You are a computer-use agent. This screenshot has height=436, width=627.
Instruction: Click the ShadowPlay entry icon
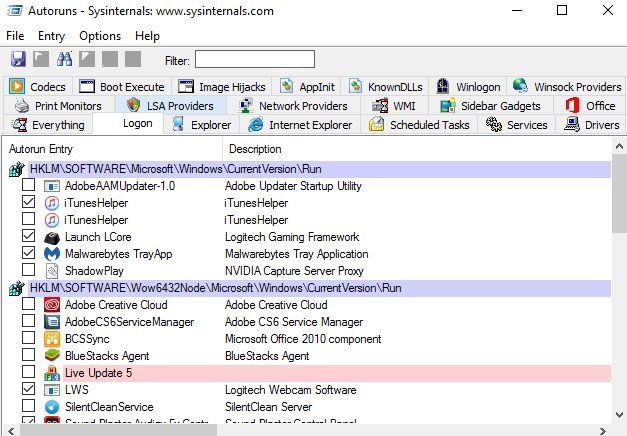(x=52, y=271)
